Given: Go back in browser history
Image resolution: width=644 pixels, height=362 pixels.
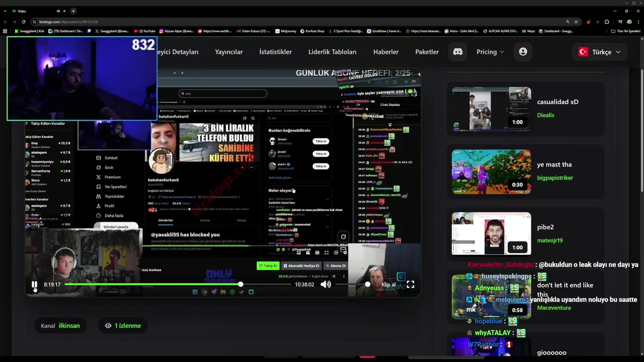Looking at the screenshot, I should coord(6,22).
